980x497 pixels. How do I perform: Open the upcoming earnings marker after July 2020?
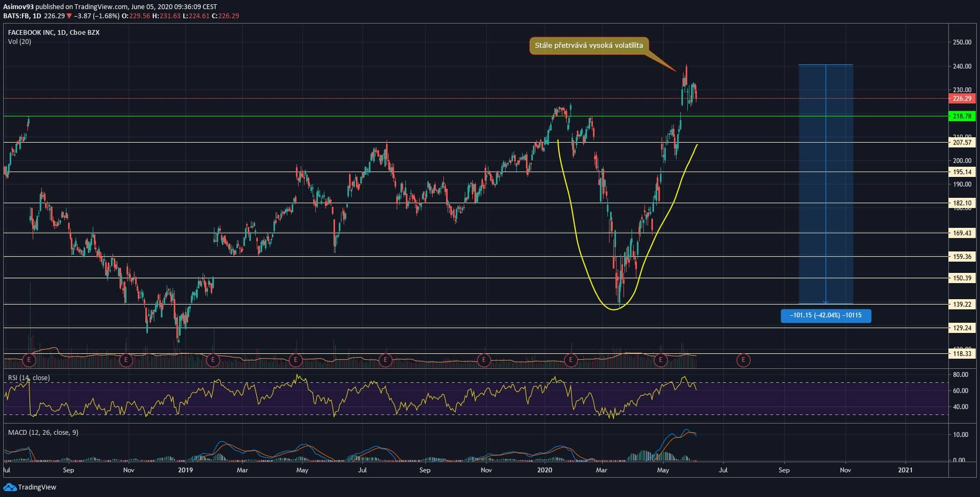tap(743, 360)
